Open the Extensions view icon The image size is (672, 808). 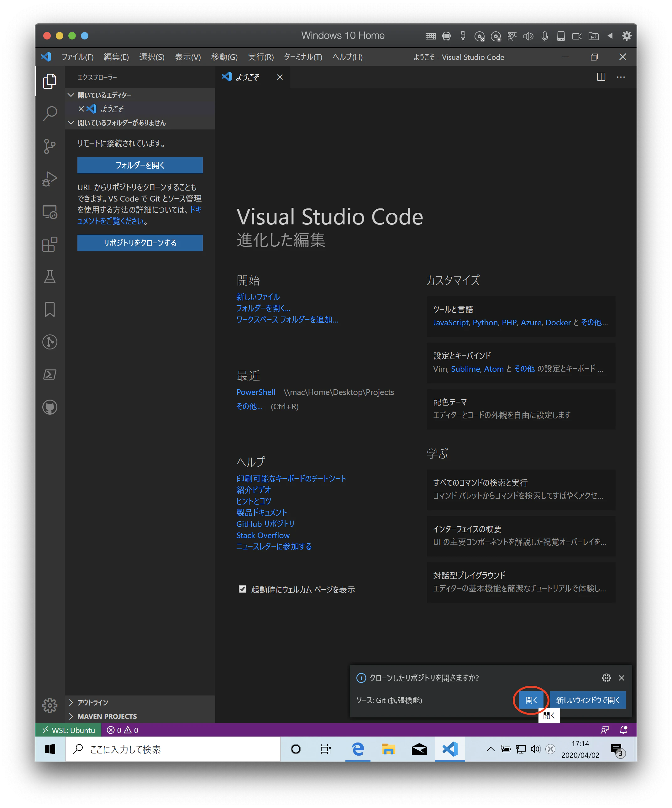click(50, 244)
